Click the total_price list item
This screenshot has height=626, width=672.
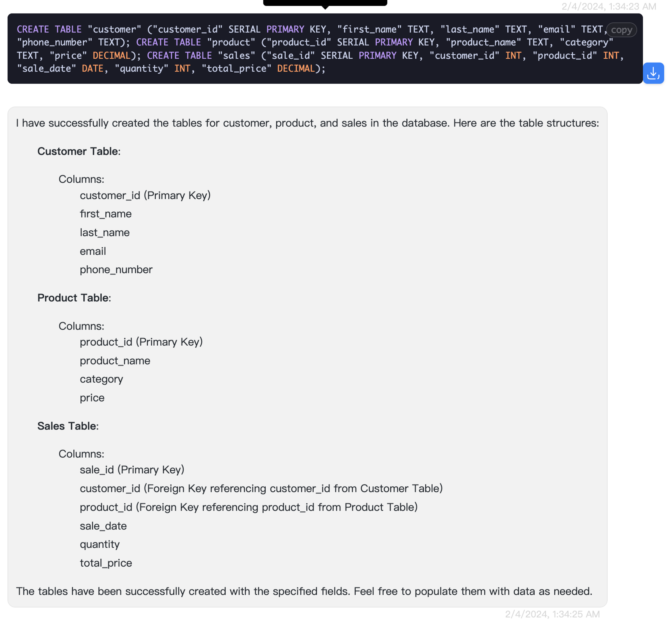coord(106,563)
